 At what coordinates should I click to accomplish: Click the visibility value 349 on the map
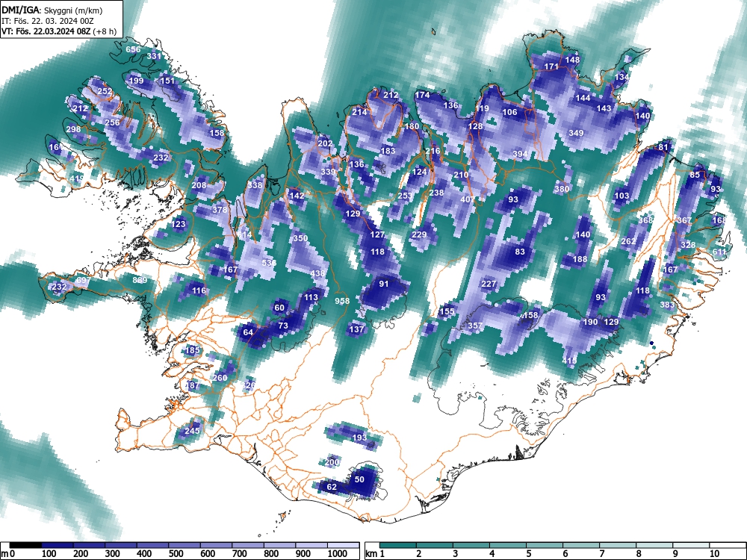576,133
